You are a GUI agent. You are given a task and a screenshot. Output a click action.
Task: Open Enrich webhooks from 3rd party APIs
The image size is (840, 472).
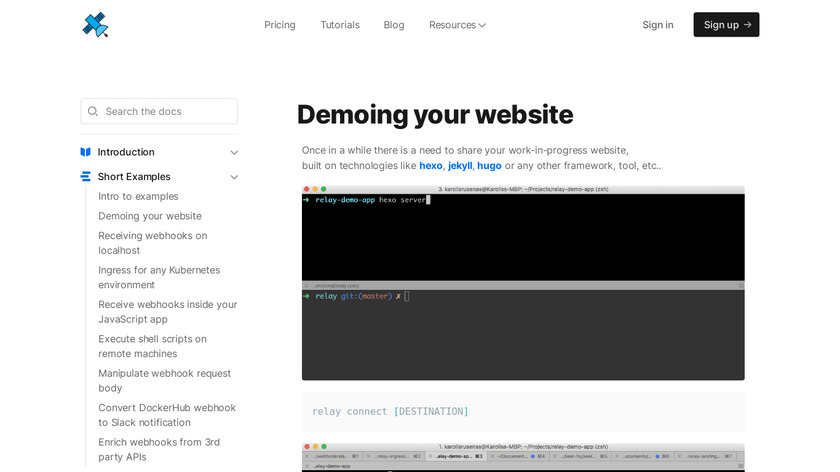click(x=159, y=449)
